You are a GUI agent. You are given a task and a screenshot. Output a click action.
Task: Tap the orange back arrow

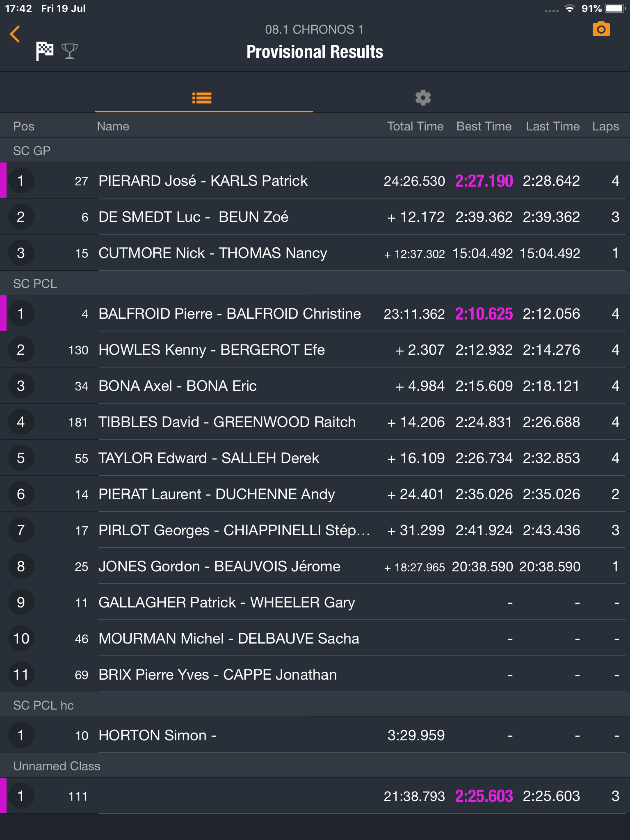15,34
